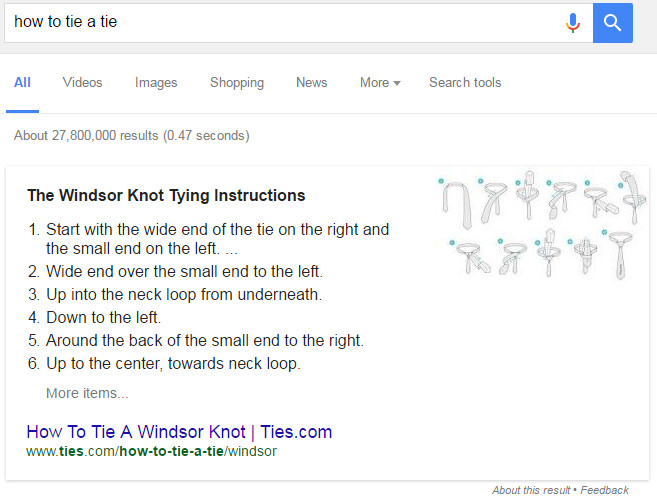Click the finished tie illustration at bottom right
The height and width of the screenshot is (502, 657).
coord(621,254)
